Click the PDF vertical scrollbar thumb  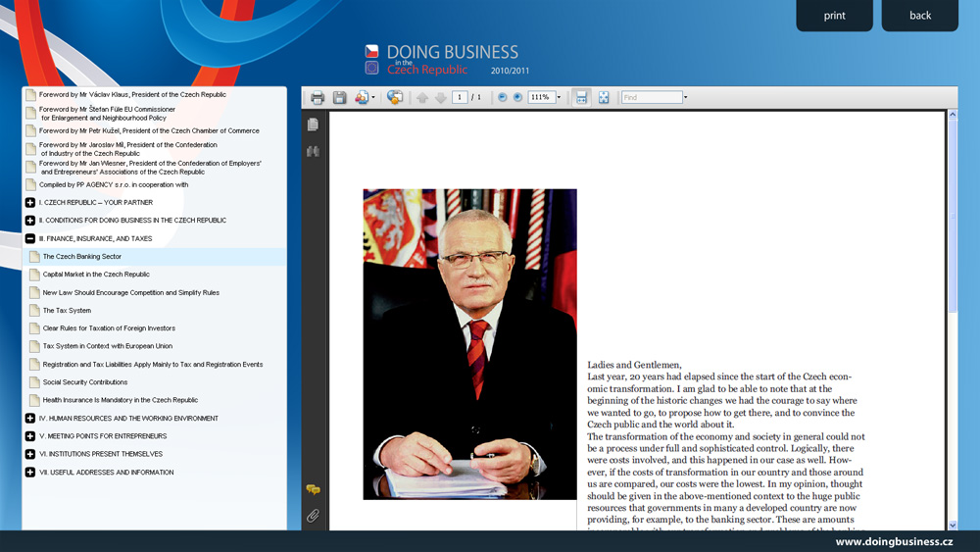[x=953, y=216]
